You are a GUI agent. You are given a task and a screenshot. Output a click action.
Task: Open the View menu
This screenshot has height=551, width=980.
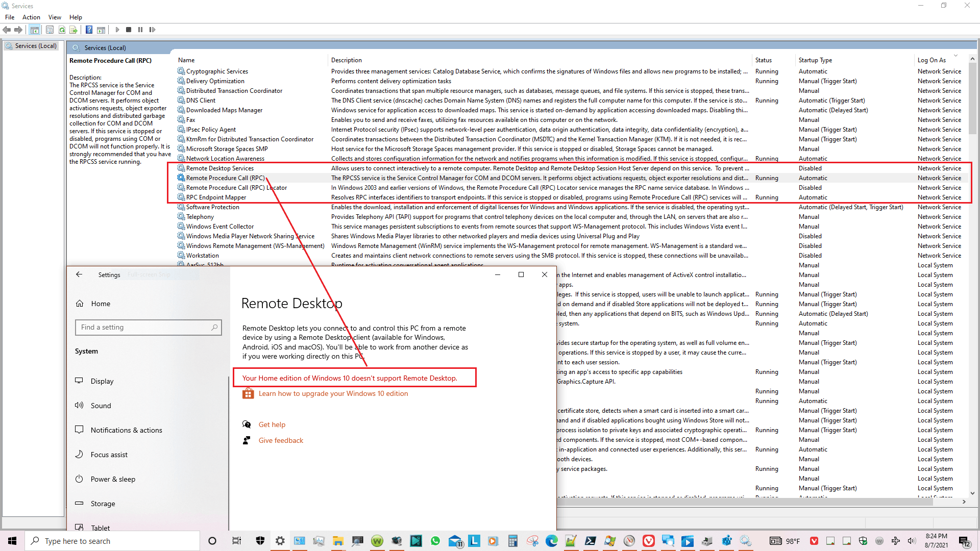click(55, 17)
